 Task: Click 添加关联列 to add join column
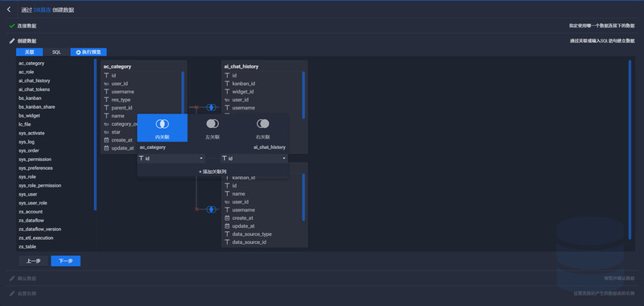pyautogui.click(x=213, y=172)
